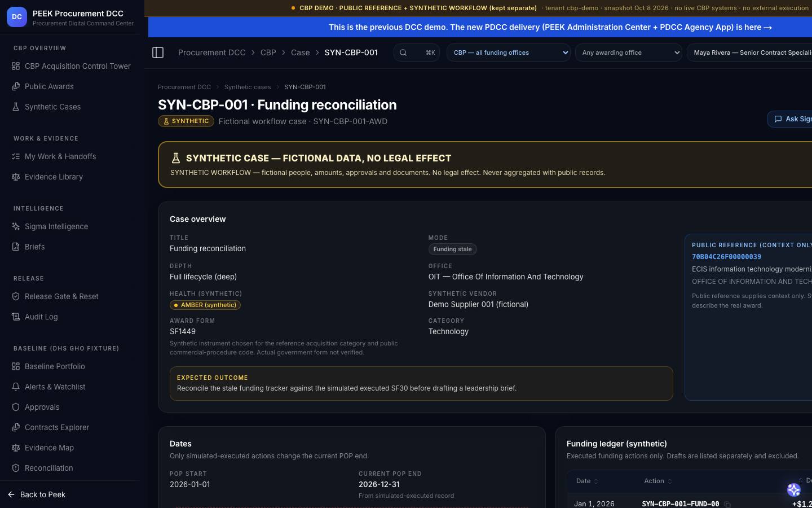This screenshot has height=508, width=812.
Task: Open public reference 70B04C26F00000039 link
Action: [726, 257]
